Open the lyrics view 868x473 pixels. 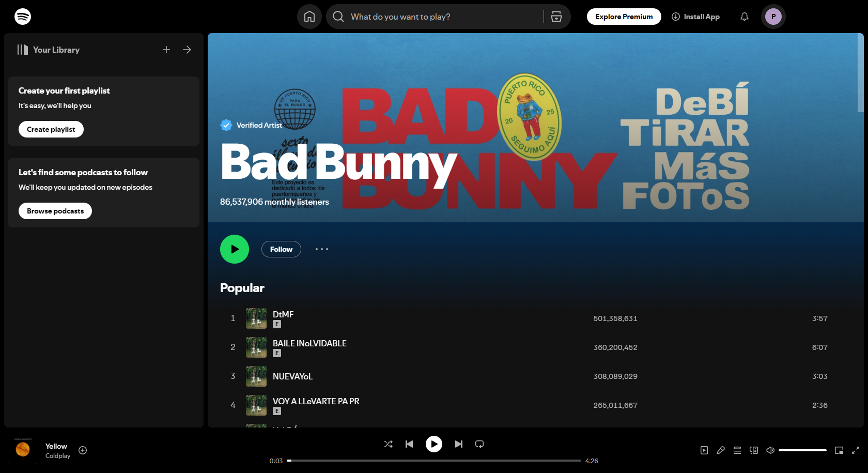721,450
